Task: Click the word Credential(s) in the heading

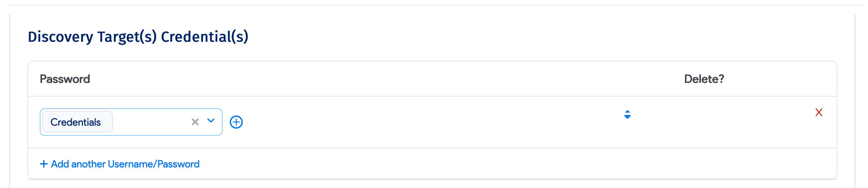Action: coord(205,37)
